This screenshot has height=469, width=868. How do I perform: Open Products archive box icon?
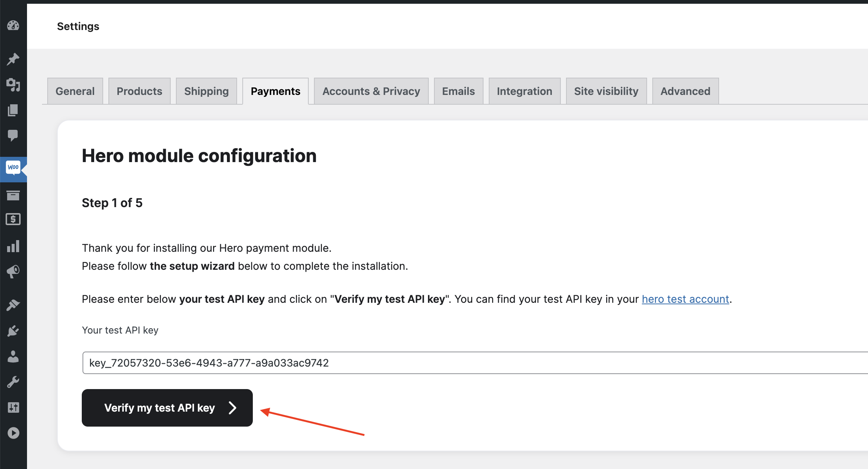pyautogui.click(x=13, y=195)
